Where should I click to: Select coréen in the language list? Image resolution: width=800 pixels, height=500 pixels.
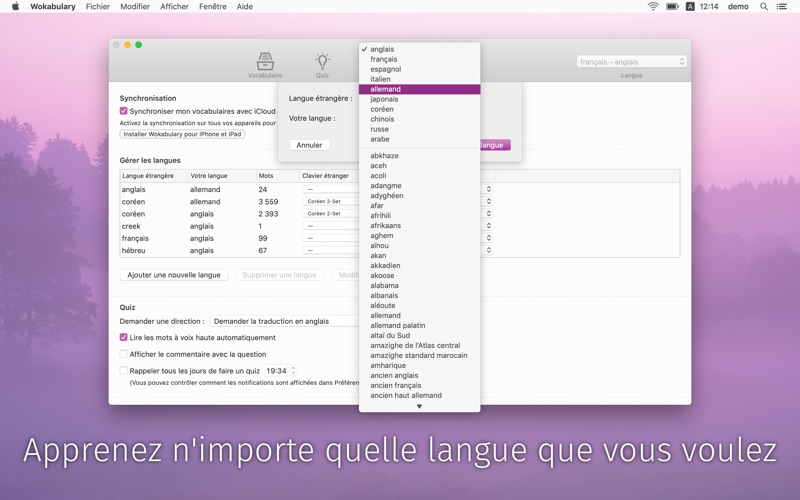click(419, 109)
